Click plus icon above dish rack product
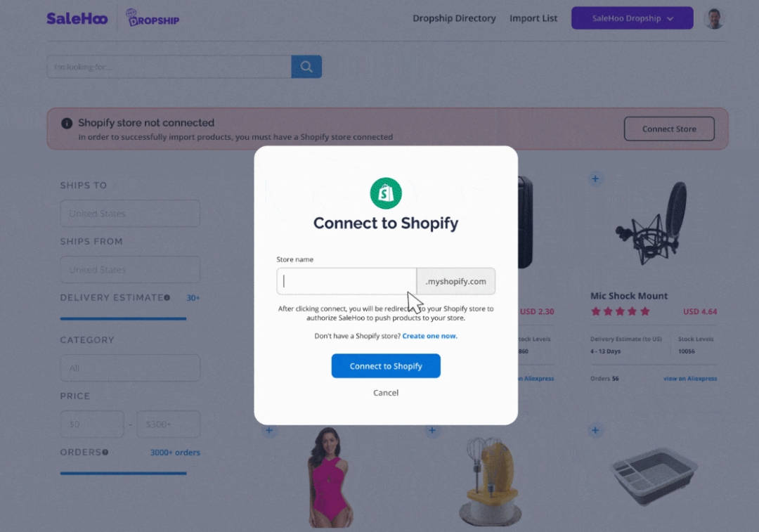The width and height of the screenshot is (759, 532). click(595, 430)
